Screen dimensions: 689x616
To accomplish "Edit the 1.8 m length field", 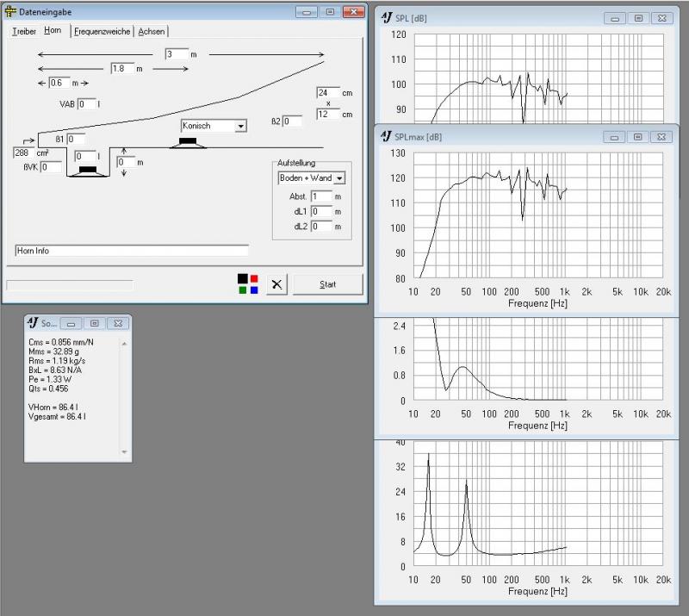I will pyautogui.click(x=122, y=69).
